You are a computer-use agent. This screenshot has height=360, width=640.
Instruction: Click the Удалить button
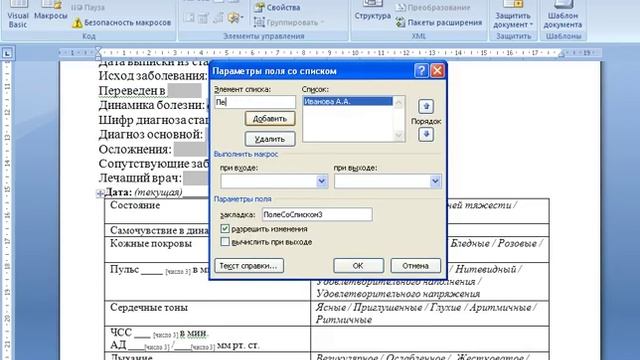[270, 139]
